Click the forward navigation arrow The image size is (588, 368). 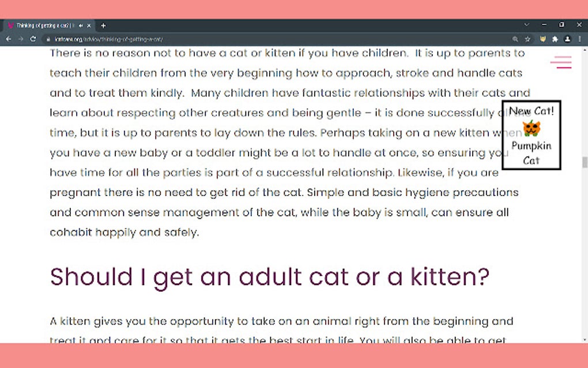(x=21, y=39)
